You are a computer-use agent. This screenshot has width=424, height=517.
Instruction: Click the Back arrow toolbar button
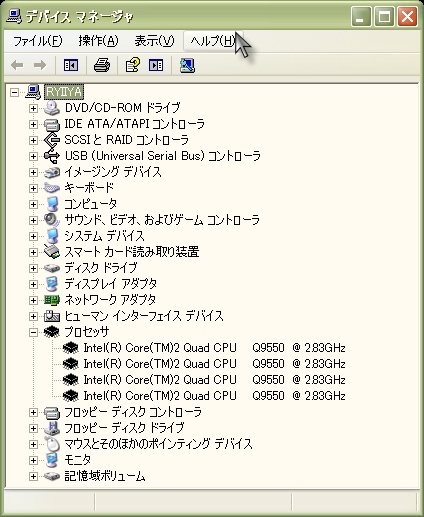pos(17,65)
